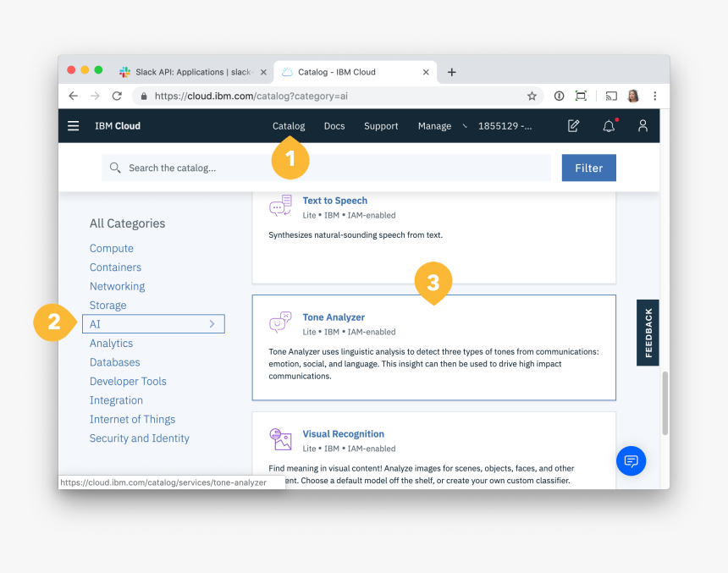Click the Tone Analyzer service icon
Screen dimensions: 728x573
click(x=280, y=322)
